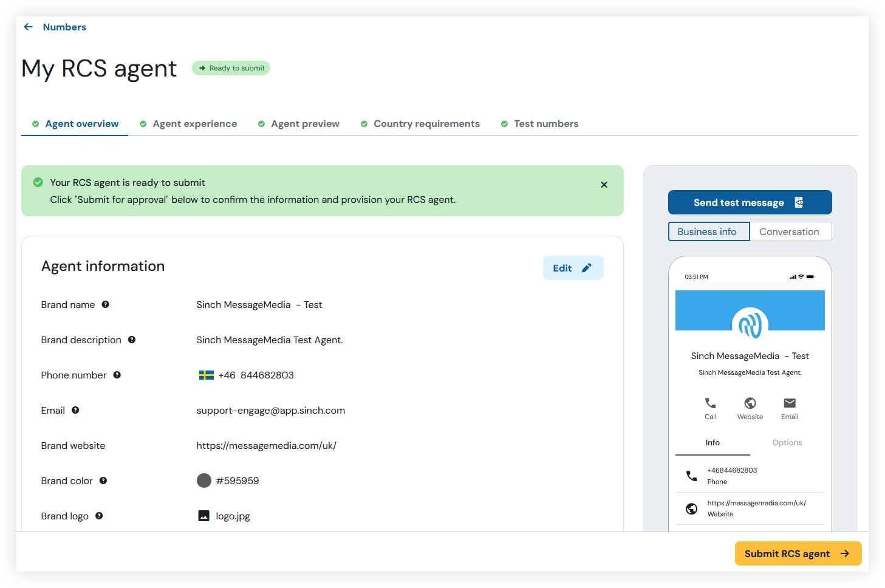This screenshot has width=885, height=588.
Task: Click the check icon on Country requirements tab
Action: click(364, 124)
